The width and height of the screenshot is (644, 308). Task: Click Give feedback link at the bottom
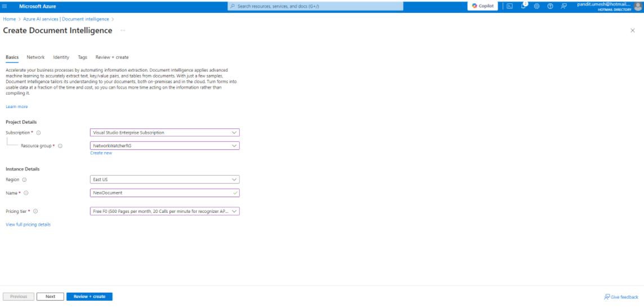point(621,297)
